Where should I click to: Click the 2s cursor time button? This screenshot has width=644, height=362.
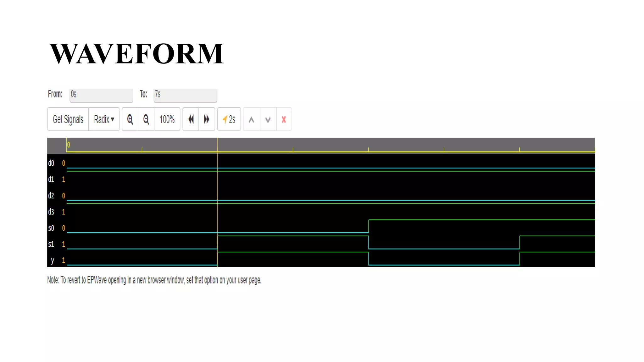tap(229, 119)
